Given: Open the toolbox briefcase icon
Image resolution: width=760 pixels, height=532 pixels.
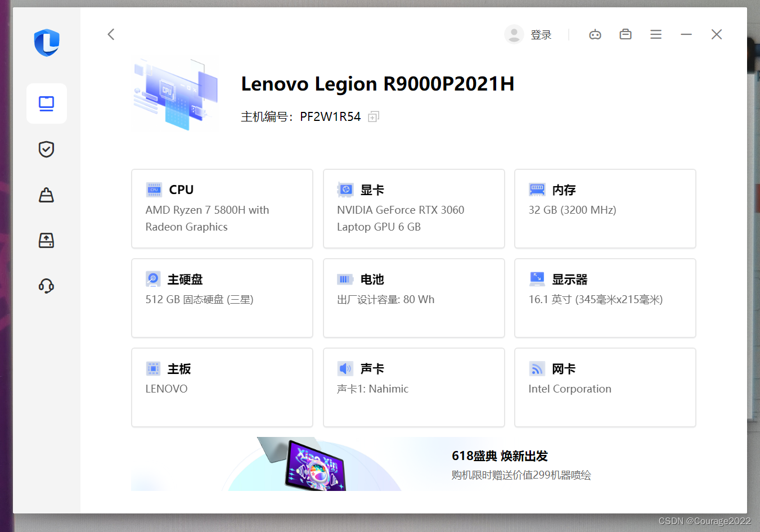Looking at the screenshot, I should click(626, 34).
